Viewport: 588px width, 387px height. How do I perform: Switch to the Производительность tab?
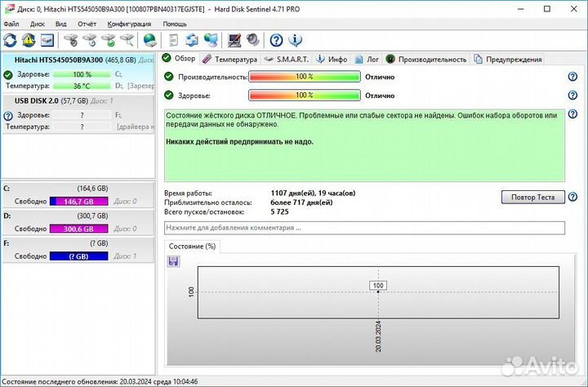point(426,60)
